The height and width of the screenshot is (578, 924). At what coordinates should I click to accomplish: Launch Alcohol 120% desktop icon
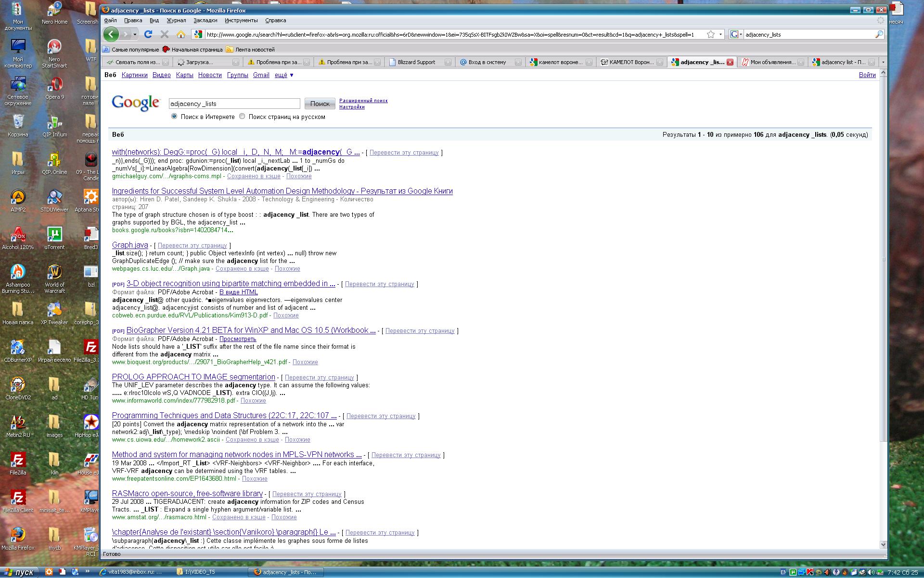click(18, 238)
